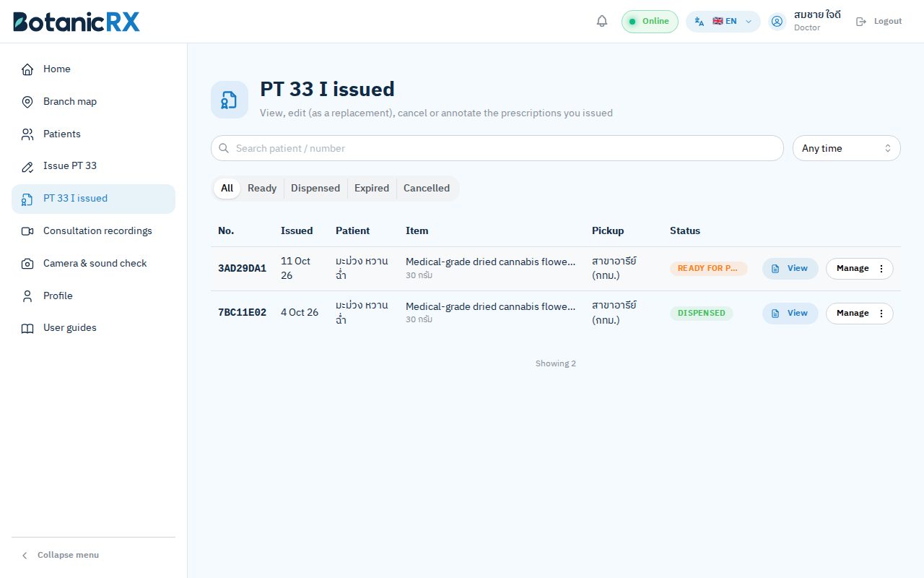Open Manage menu for 7BC11E02

860,314
